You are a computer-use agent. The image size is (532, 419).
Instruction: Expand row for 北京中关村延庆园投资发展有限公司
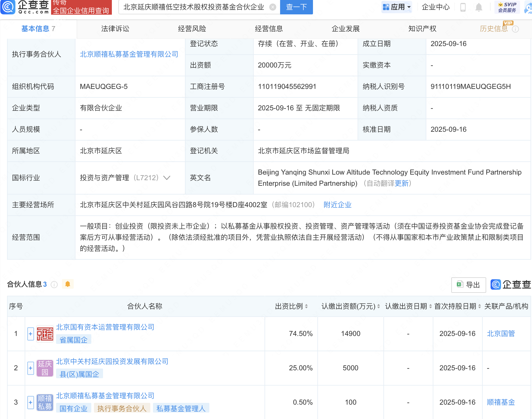[x=31, y=368]
